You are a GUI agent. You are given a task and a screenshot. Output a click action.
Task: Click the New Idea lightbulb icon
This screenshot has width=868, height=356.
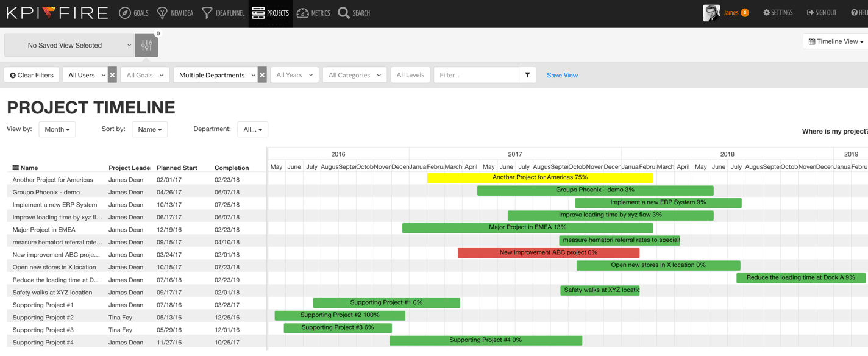[x=162, y=13]
